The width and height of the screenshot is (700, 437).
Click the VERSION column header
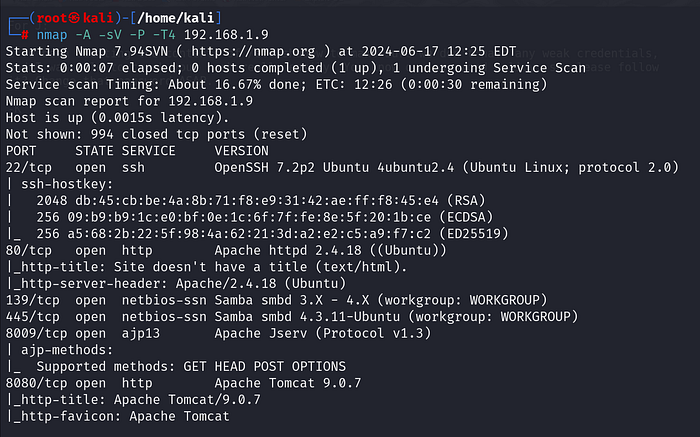(x=242, y=149)
